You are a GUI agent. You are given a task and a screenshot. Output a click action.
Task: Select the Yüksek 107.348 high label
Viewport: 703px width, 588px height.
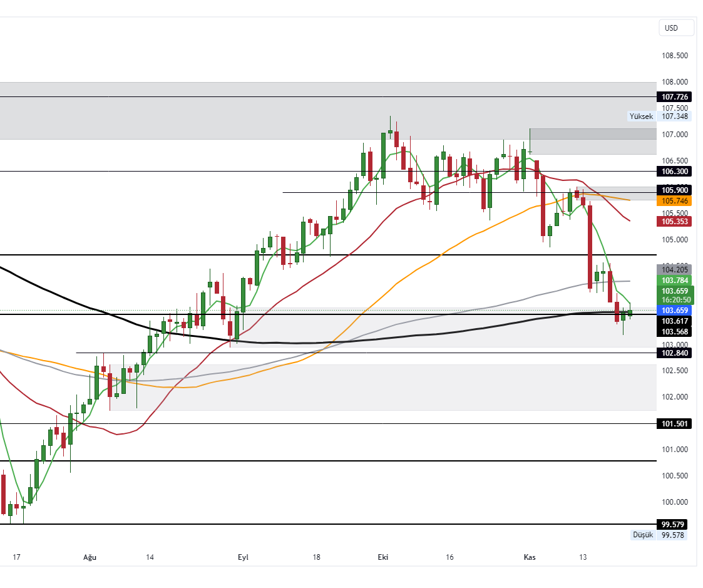click(x=657, y=116)
